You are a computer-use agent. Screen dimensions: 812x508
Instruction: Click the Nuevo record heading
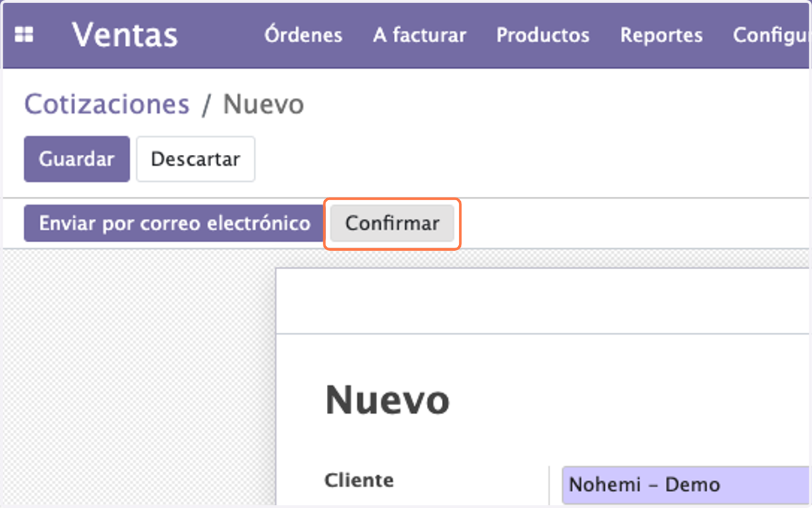[387, 400]
